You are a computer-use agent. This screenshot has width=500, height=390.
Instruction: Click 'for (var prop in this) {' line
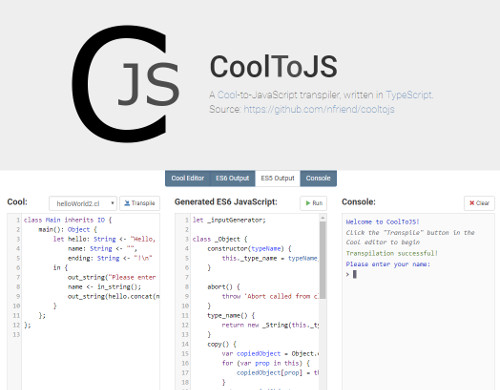[266, 363]
